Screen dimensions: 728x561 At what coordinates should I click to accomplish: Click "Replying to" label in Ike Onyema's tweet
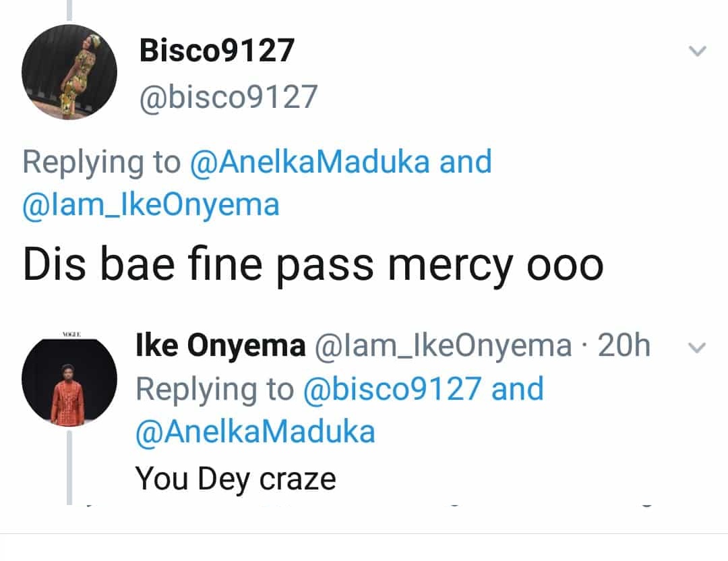click(215, 389)
